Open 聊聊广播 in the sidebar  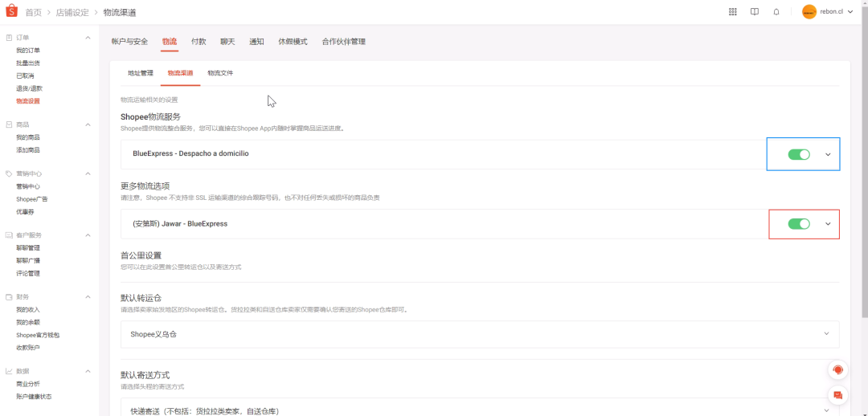(x=28, y=260)
